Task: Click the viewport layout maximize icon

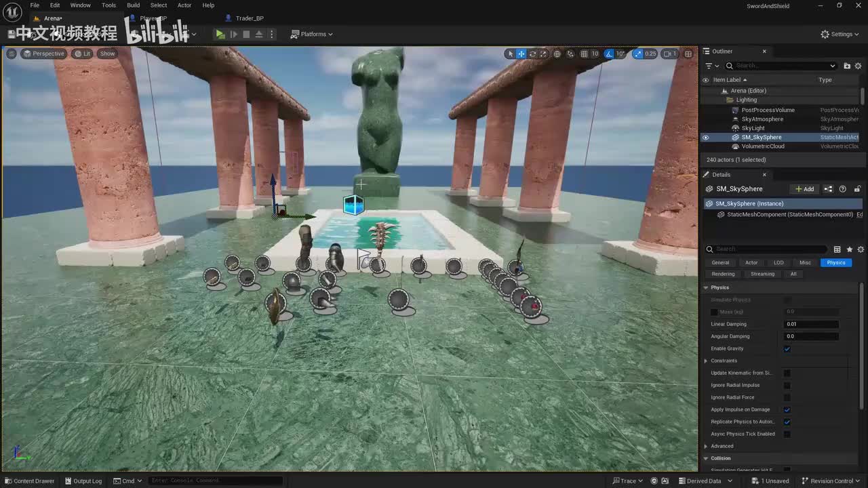Action: [688, 54]
